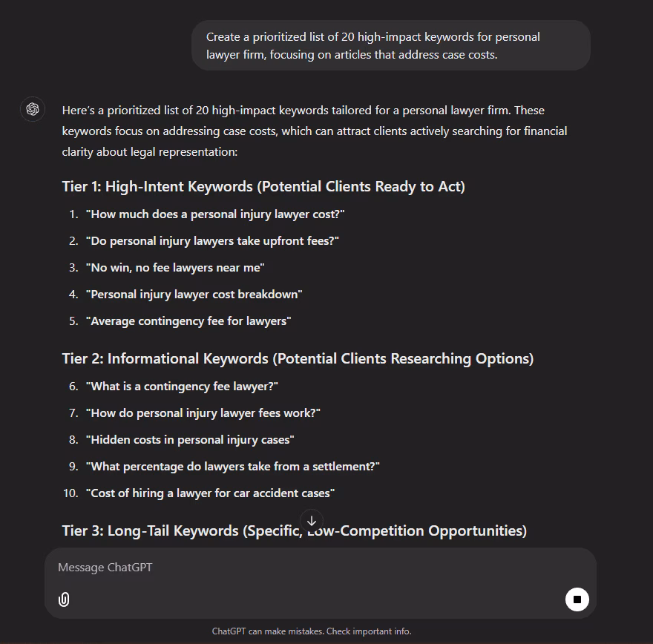Stop generating with the square stop button

577,599
